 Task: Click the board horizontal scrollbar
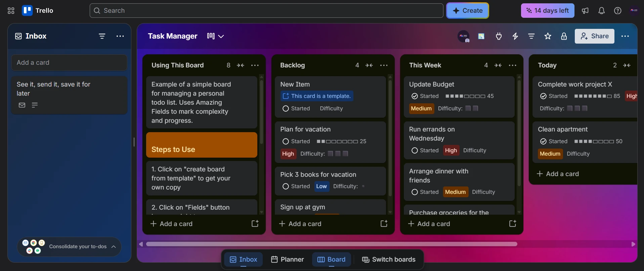pos(332,244)
